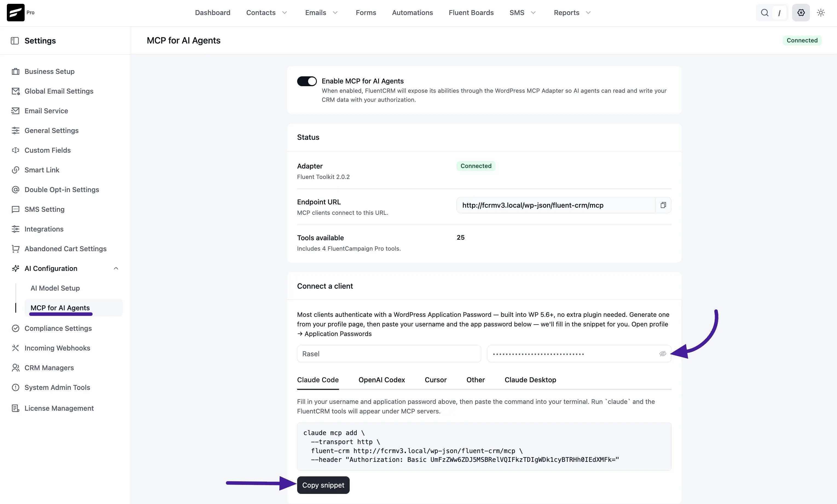
Task: Open the Forms menu item
Action: [x=366, y=13]
